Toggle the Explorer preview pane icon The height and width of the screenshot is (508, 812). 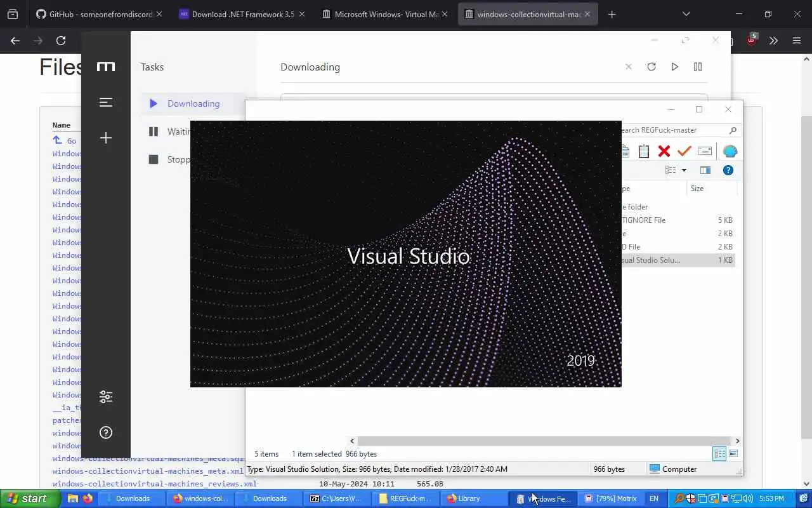coord(705,170)
